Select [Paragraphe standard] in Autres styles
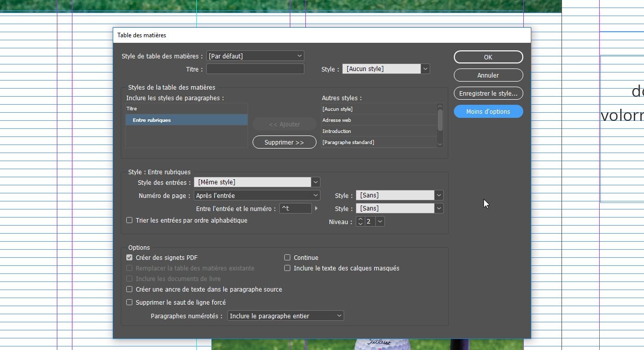This screenshot has height=350, width=644. 379,142
